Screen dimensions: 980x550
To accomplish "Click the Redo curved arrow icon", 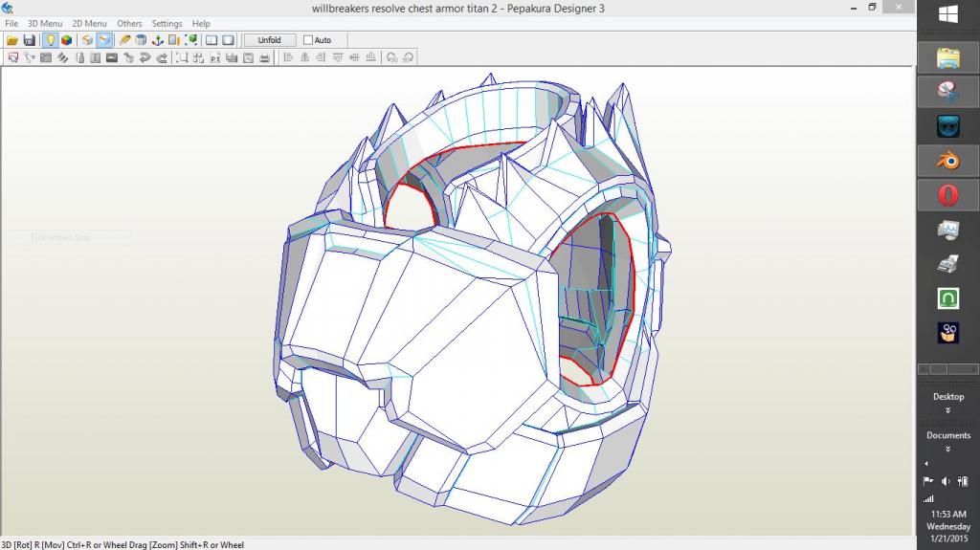I will click(162, 57).
